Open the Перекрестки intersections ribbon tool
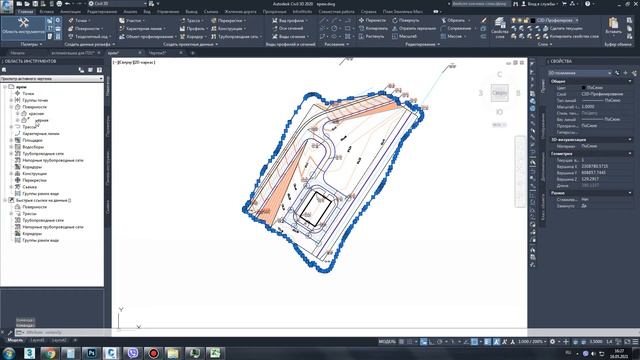 coord(229,20)
